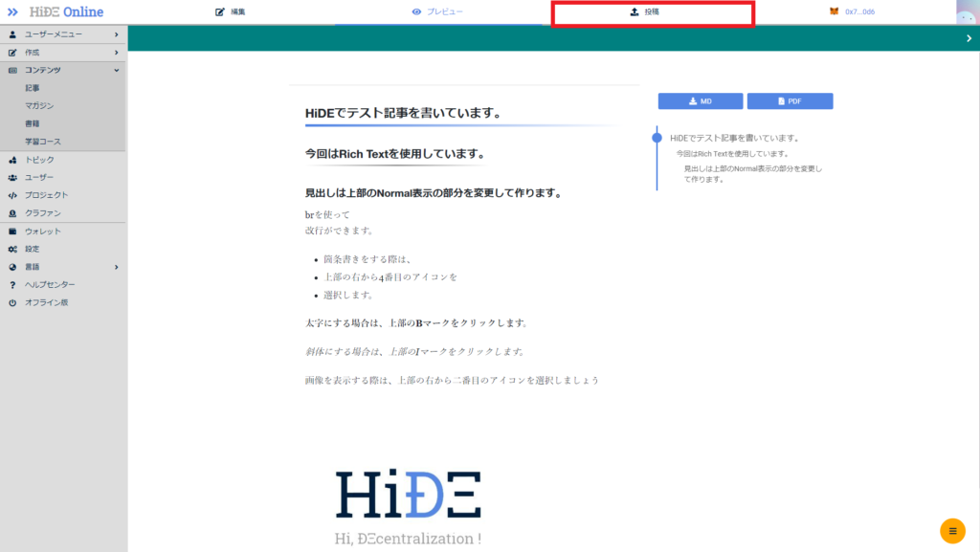Click the article subheading '今回はRich Textを使用しています。'

point(395,154)
